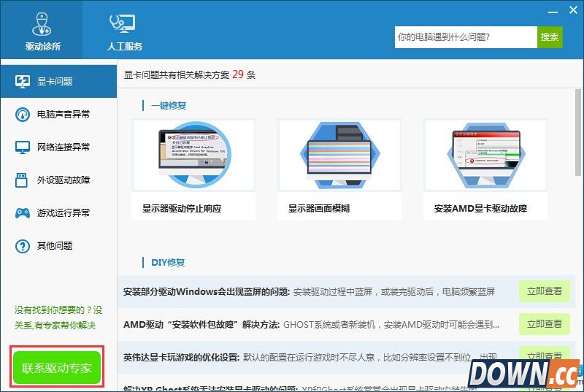Select 游戏运行异常 category
The height and width of the screenshot is (392, 584).
(x=59, y=212)
